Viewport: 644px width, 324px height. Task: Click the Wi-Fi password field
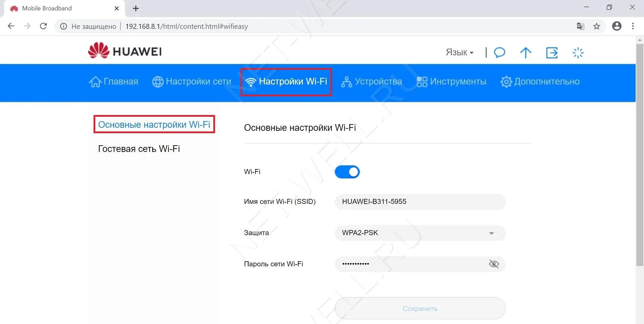pos(420,264)
